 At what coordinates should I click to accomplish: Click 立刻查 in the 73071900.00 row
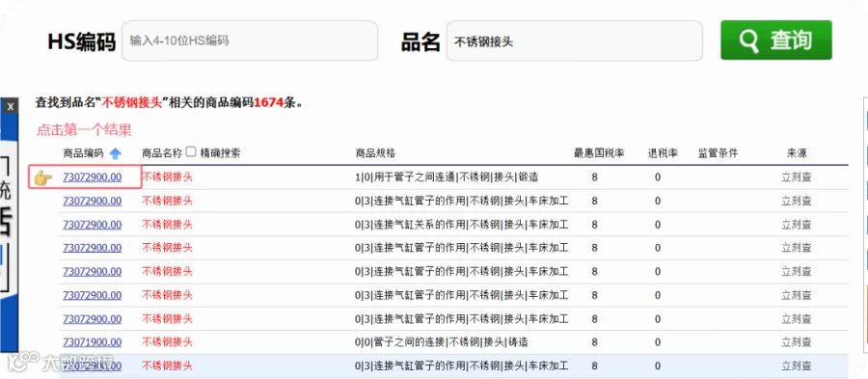click(797, 342)
